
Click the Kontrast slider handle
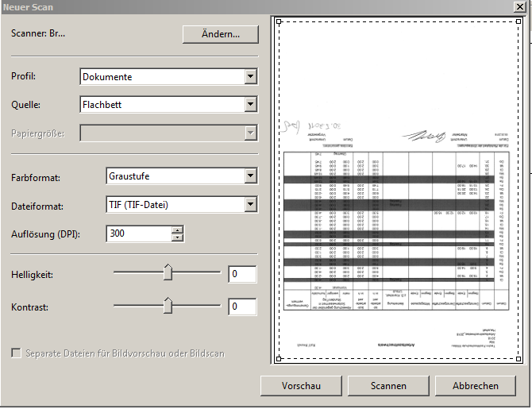168,305
